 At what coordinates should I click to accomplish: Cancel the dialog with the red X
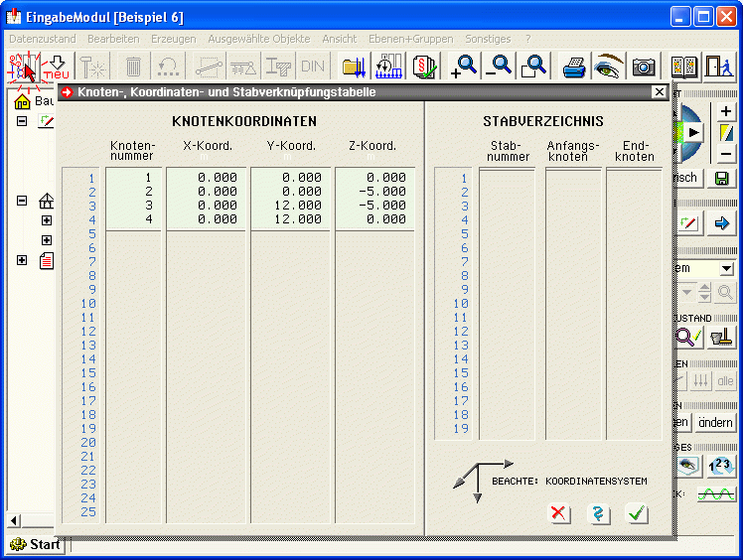point(559,513)
